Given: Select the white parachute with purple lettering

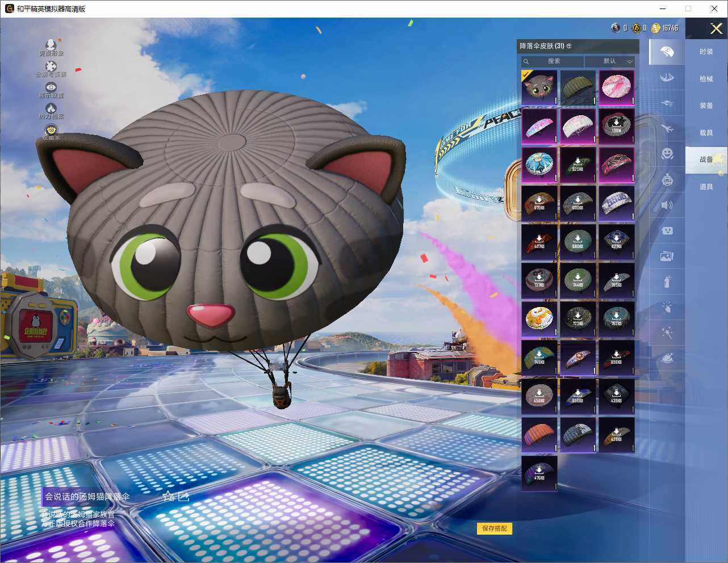Looking at the screenshot, I should click(x=617, y=204).
